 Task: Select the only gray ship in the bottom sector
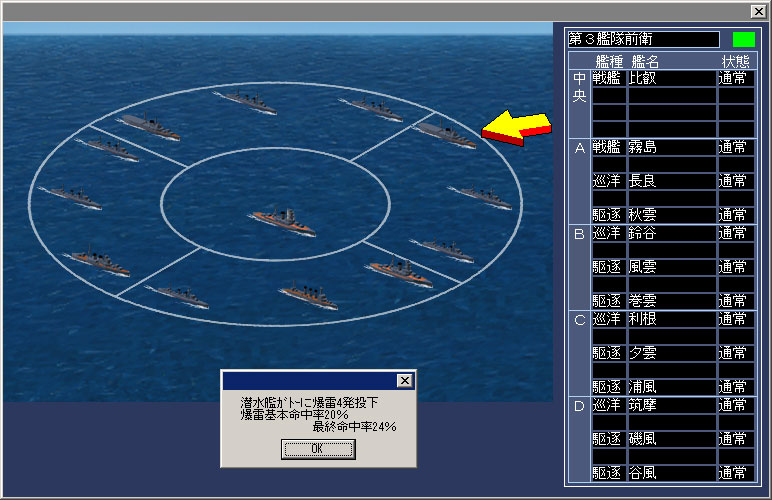[177, 296]
